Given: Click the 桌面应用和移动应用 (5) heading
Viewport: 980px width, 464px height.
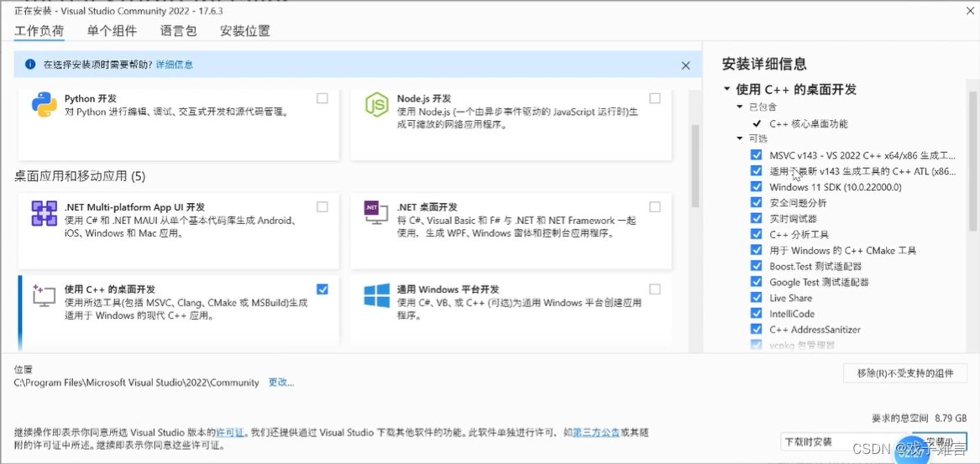Looking at the screenshot, I should 80,177.
